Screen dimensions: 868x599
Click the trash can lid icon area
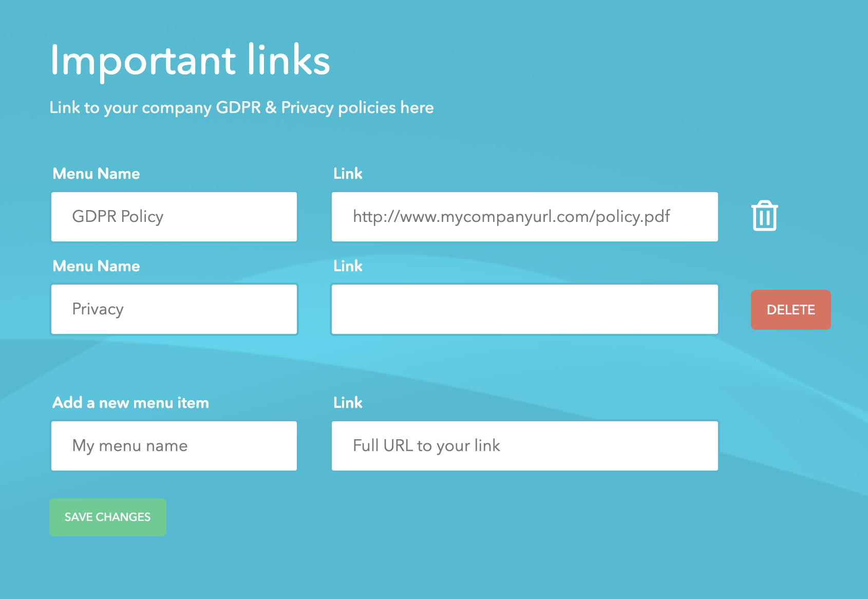click(x=764, y=205)
